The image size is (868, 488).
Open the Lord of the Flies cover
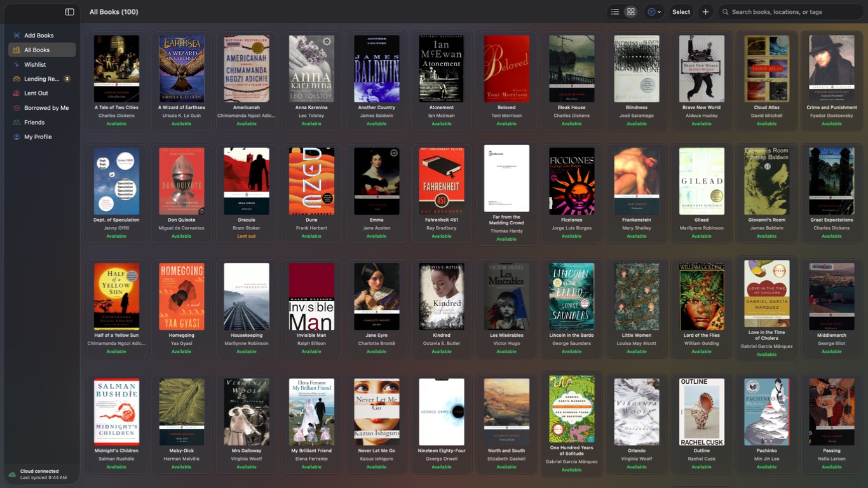[702, 297]
